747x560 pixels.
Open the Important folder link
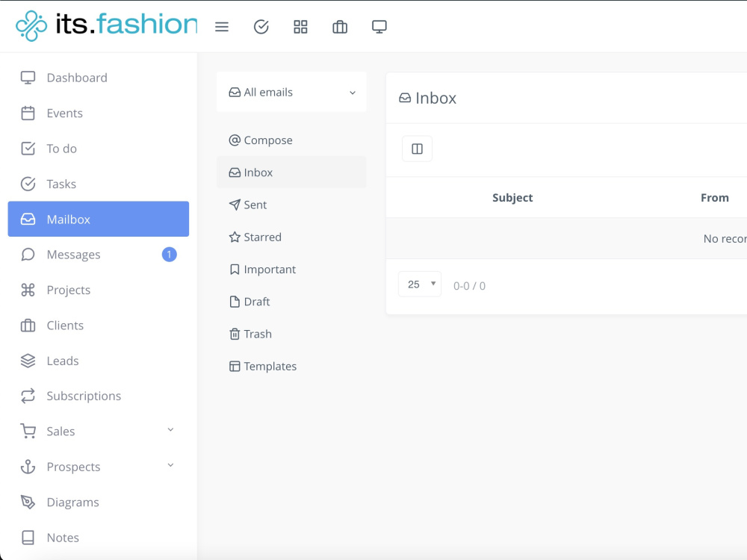click(x=270, y=270)
